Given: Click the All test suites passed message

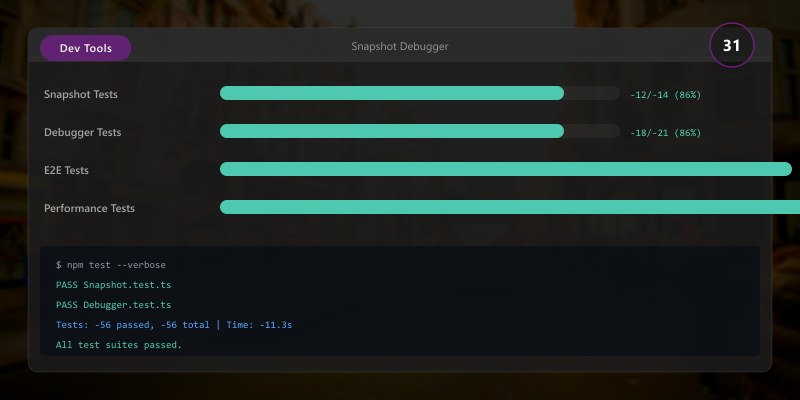Looking at the screenshot, I should [119, 345].
